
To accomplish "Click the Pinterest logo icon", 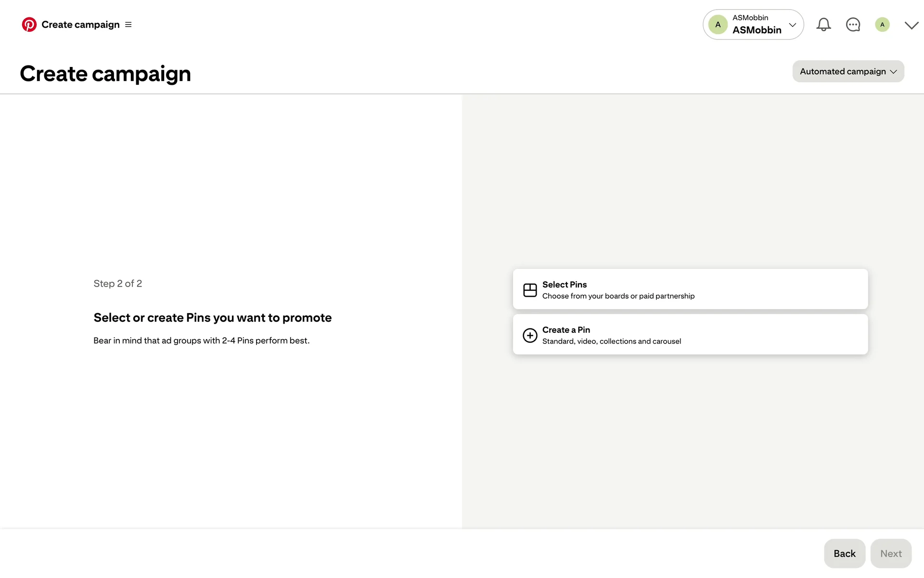I will (x=29, y=25).
